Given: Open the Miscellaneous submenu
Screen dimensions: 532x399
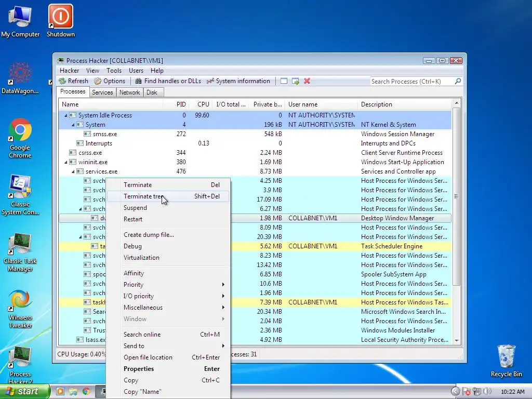Looking at the screenshot, I should 168,308.
